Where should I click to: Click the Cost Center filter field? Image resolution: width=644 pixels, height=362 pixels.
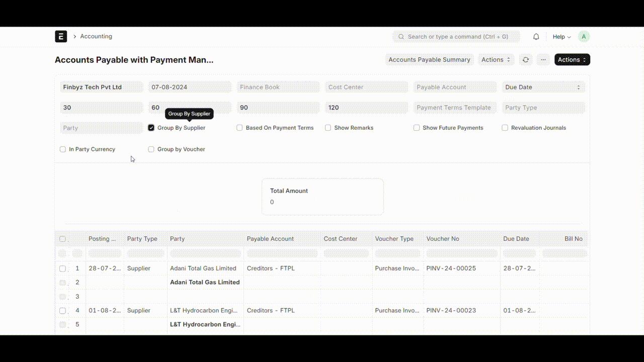367,87
